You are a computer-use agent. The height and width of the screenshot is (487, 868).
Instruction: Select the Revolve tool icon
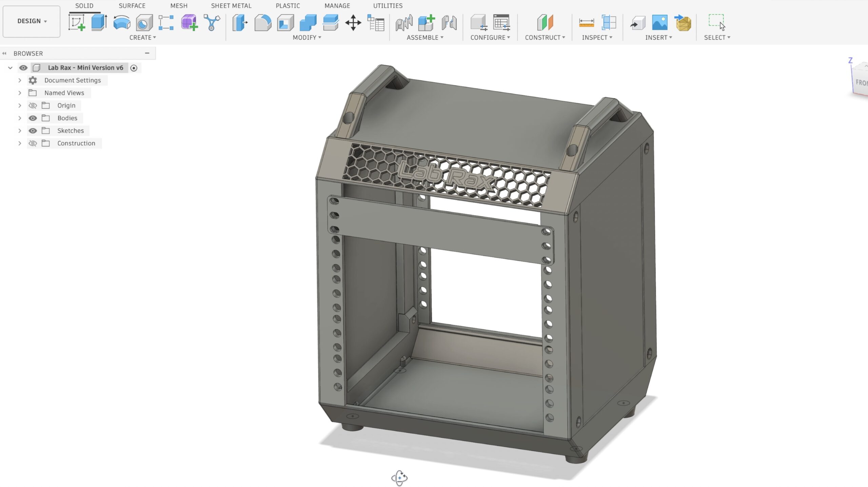coord(122,23)
